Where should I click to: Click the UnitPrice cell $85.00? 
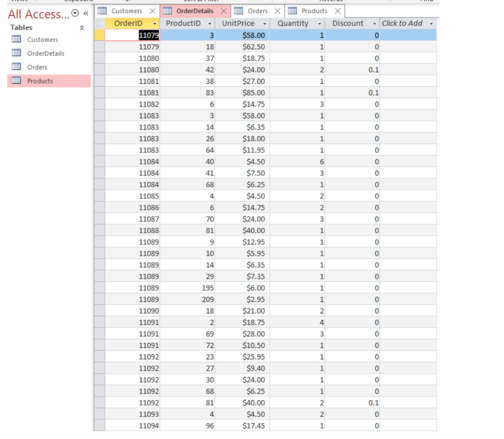tap(242, 93)
